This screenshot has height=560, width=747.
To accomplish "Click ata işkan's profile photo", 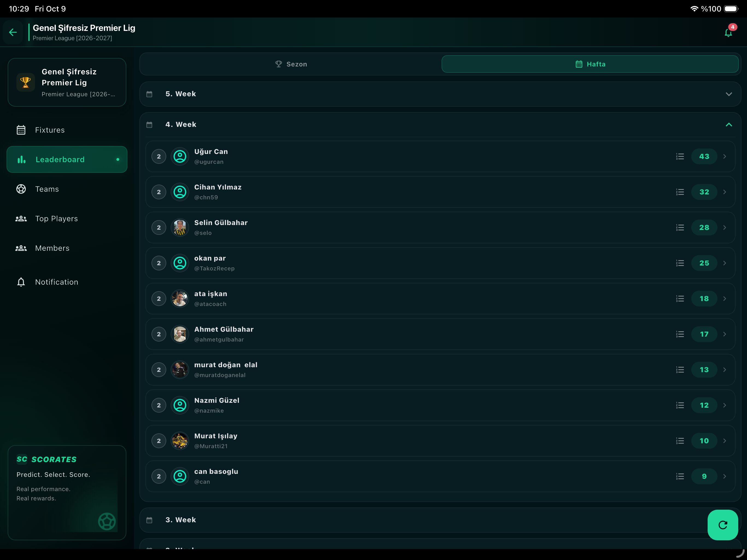I will point(180,299).
